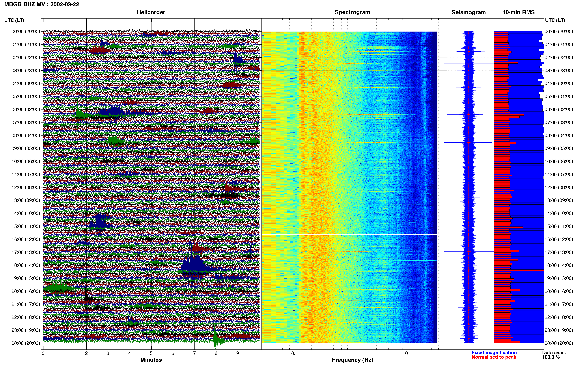Click the Data avail. 100.0 % readout
The image size is (588, 368).
click(x=554, y=355)
